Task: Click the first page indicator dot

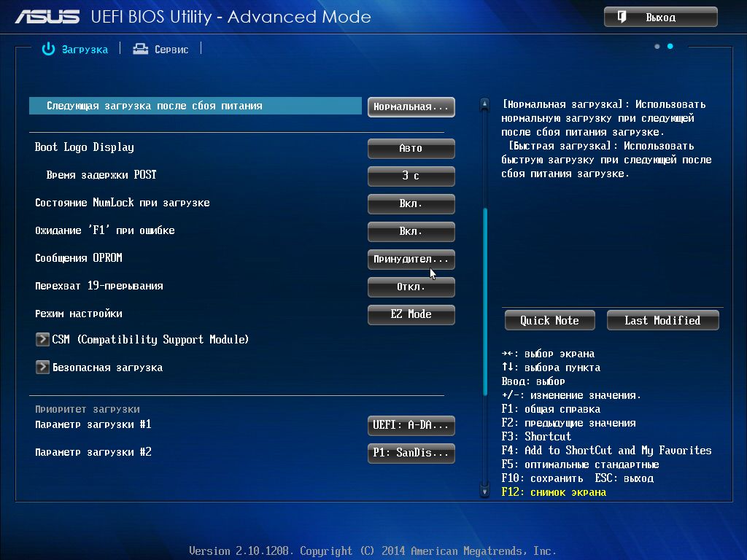Action: pyautogui.click(x=657, y=46)
